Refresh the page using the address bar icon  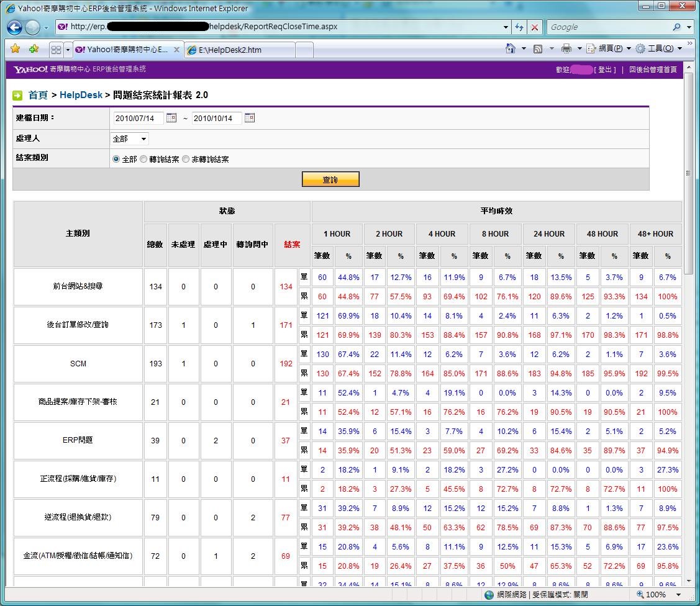tap(519, 27)
